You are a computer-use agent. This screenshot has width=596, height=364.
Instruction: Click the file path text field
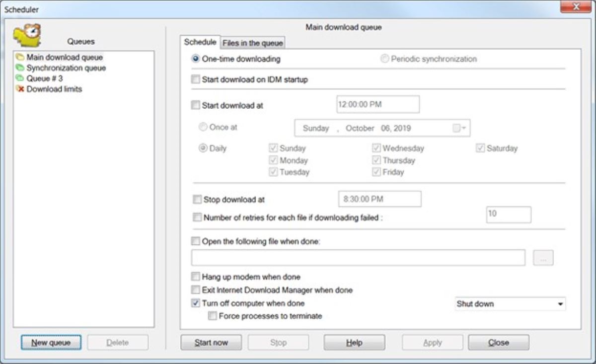(x=358, y=258)
